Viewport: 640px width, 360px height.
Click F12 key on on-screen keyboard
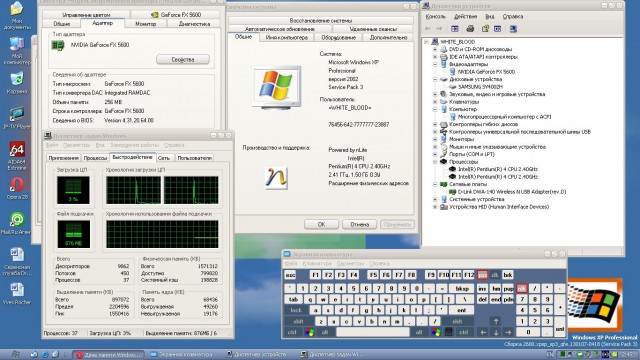coord(469,275)
